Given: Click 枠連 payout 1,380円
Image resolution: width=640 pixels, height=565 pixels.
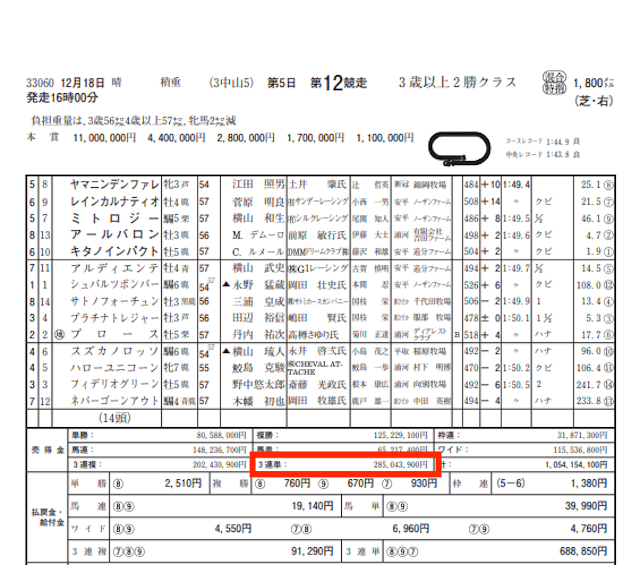Looking at the screenshot, I should tap(589, 483).
